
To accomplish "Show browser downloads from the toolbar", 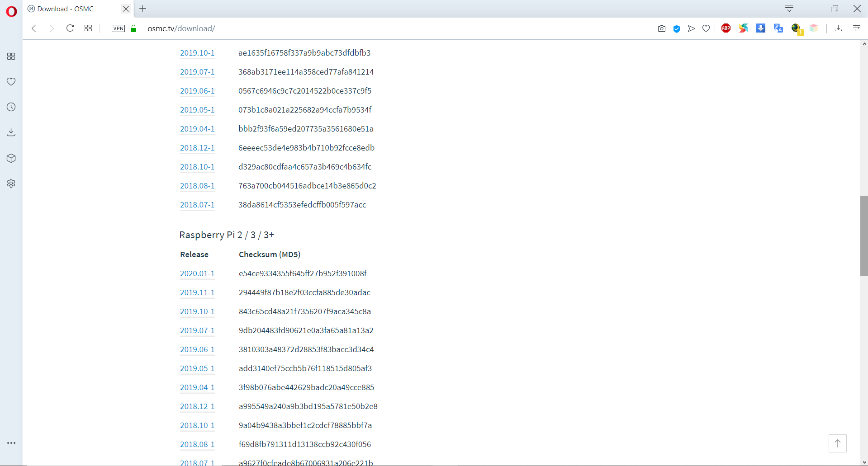I will point(838,28).
